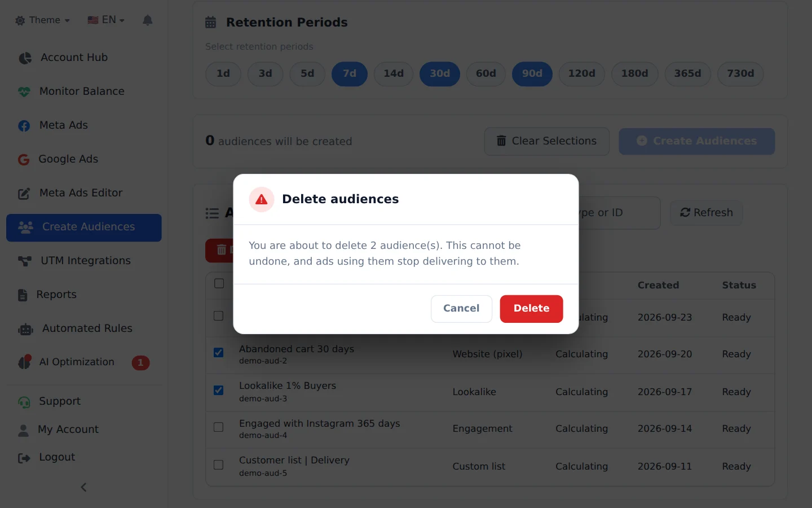
Task: Open Account Hub in sidebar
Action: click(x=84, y=58)
